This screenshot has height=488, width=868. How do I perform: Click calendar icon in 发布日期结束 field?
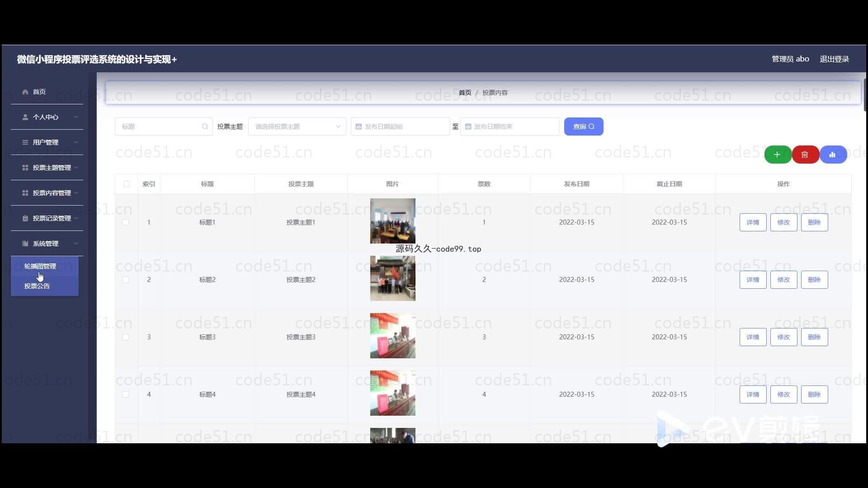tap(468, 127)
